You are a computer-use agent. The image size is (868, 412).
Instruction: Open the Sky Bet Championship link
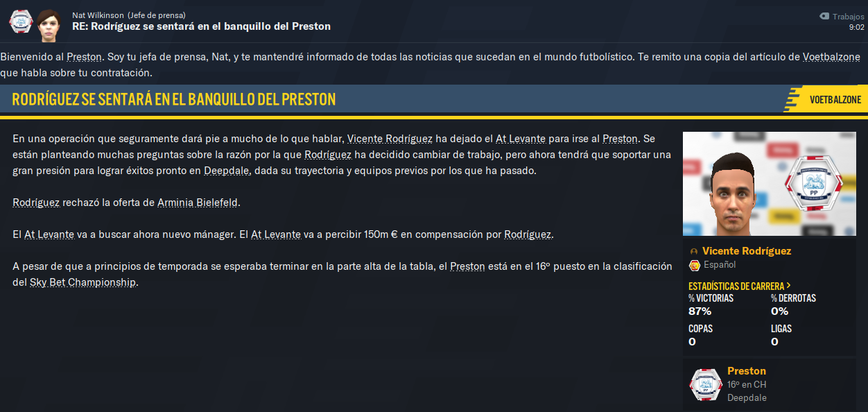[x=83, y=282]
